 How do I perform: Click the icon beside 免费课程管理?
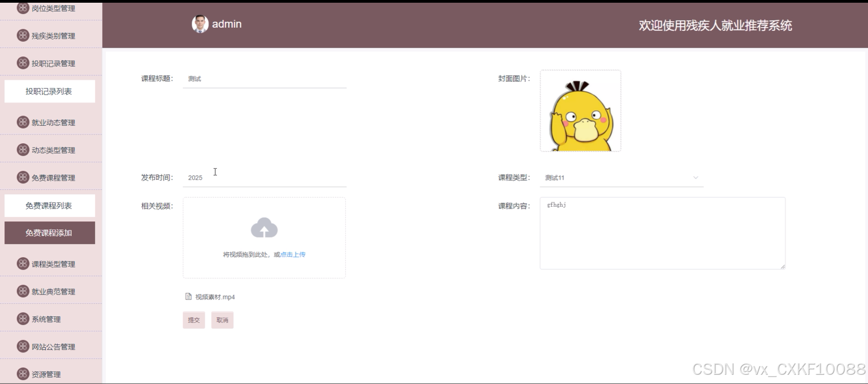pos(23,177)
